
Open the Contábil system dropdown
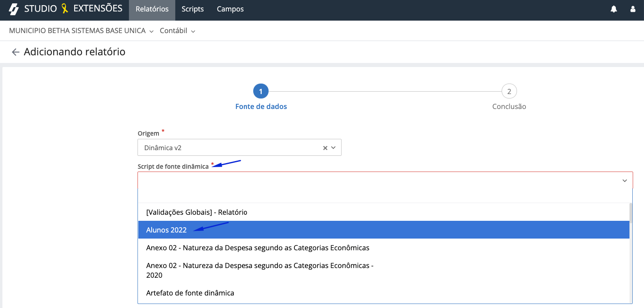(x=177, y=31)
